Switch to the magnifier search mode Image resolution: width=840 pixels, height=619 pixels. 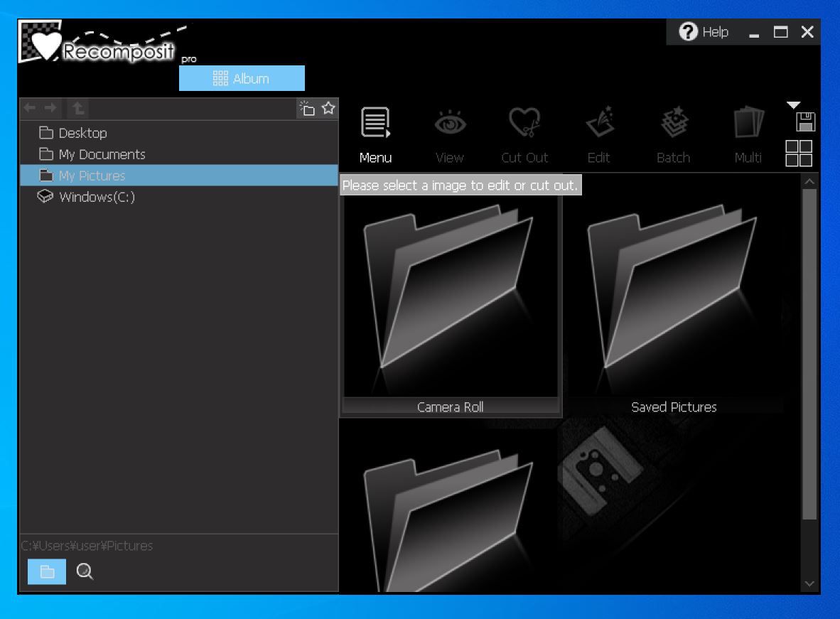point(85,571)
